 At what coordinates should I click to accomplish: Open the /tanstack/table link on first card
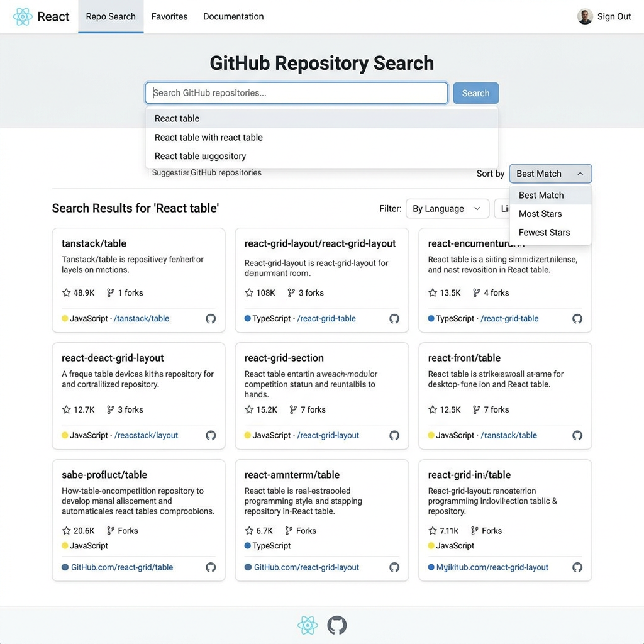(142, 319)
